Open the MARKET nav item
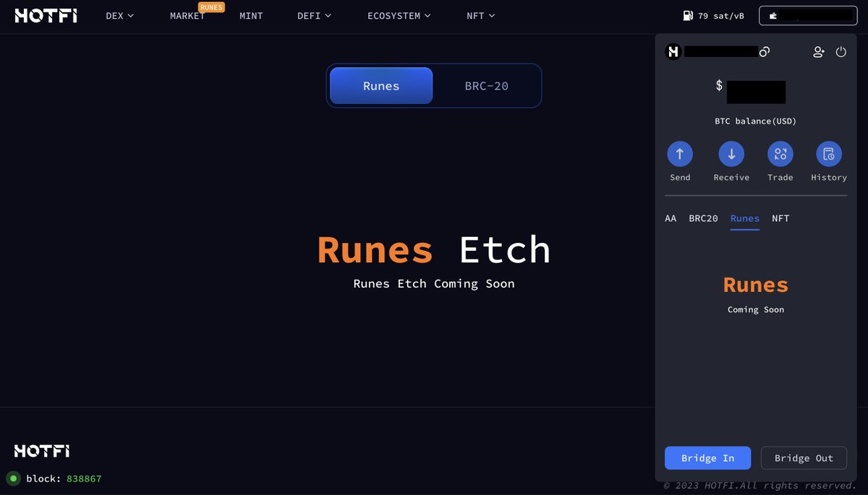This screenshot has height=495, width=868. pyautogui.click(x=187, y=15)
